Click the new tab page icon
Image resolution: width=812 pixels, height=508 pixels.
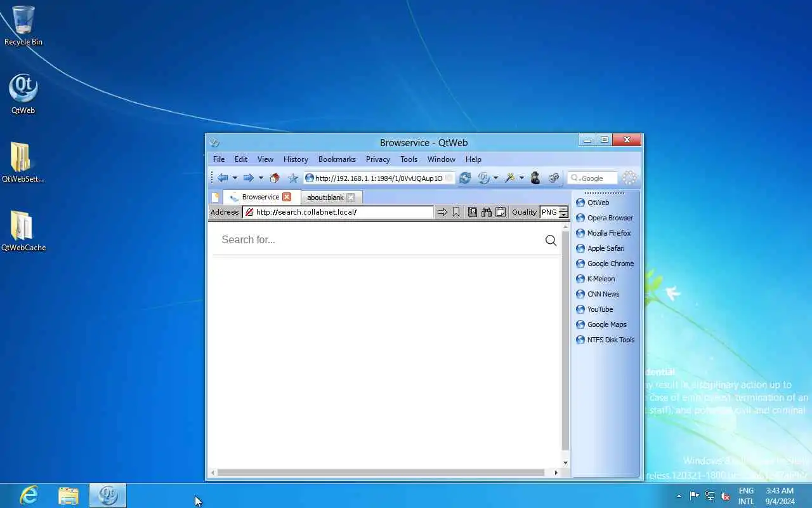216,197
